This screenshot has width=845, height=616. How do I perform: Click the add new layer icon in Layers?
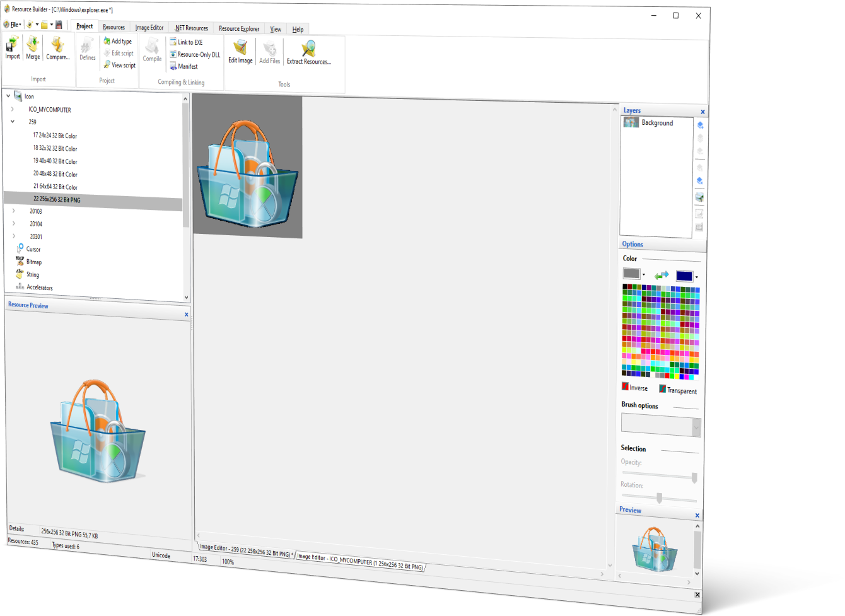click(700, 125)
